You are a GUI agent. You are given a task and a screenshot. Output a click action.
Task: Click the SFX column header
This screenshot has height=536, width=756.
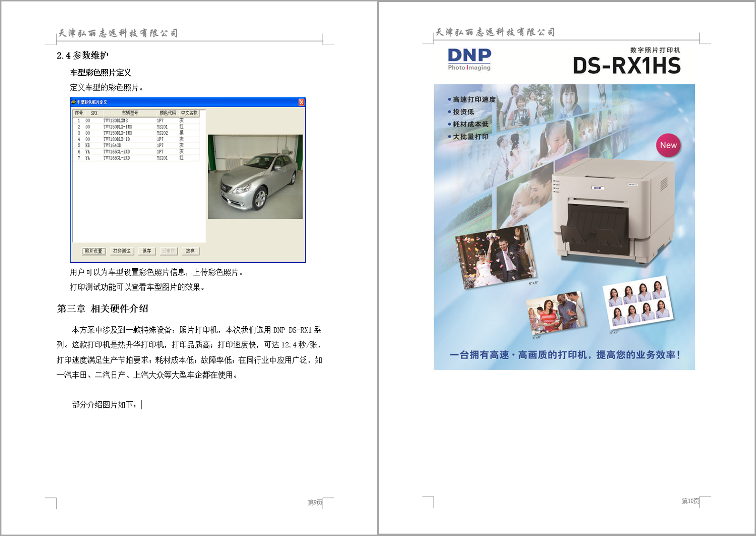click(x=94, y=113)
